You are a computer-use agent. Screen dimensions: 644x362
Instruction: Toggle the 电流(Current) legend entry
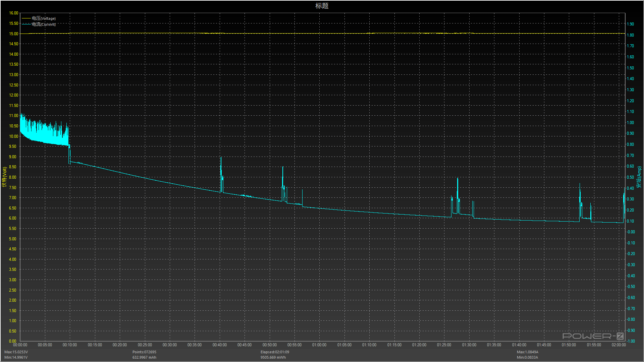pos(44,24)
